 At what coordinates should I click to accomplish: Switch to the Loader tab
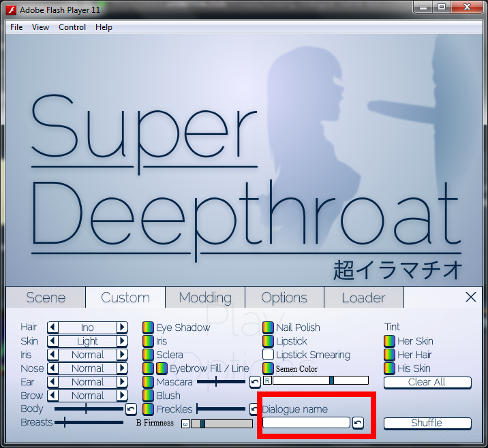point(364,298)
